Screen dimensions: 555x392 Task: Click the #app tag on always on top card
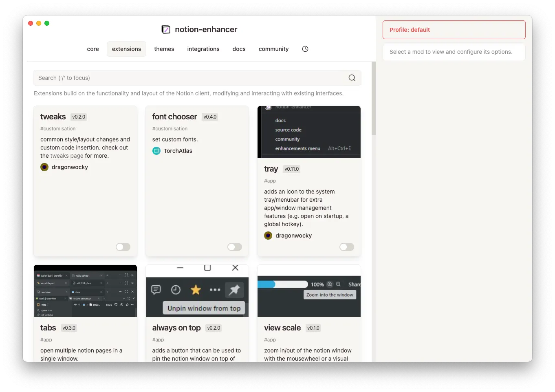pyautogui.click(x=158, y=340)
